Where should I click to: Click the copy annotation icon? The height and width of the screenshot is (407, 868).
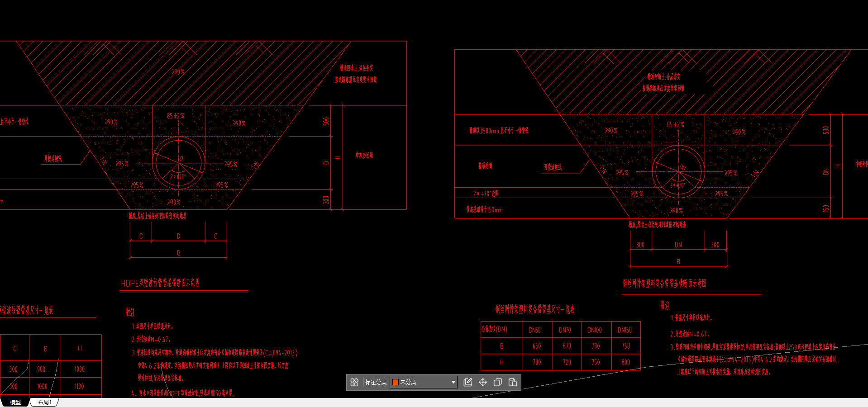coord(498,382)
